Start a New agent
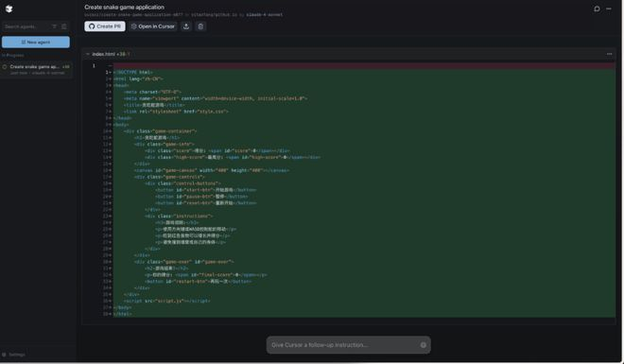 tap(36, 42)
